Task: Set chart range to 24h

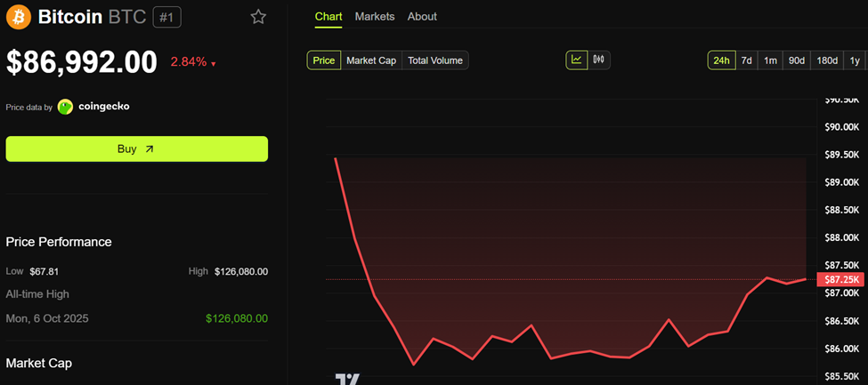Action: (721, 60)
